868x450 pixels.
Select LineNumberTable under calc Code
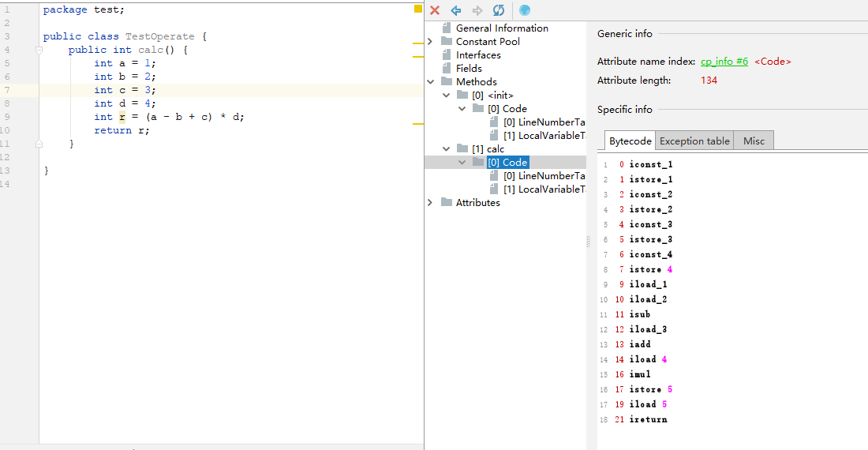click(x=544, y=175)
